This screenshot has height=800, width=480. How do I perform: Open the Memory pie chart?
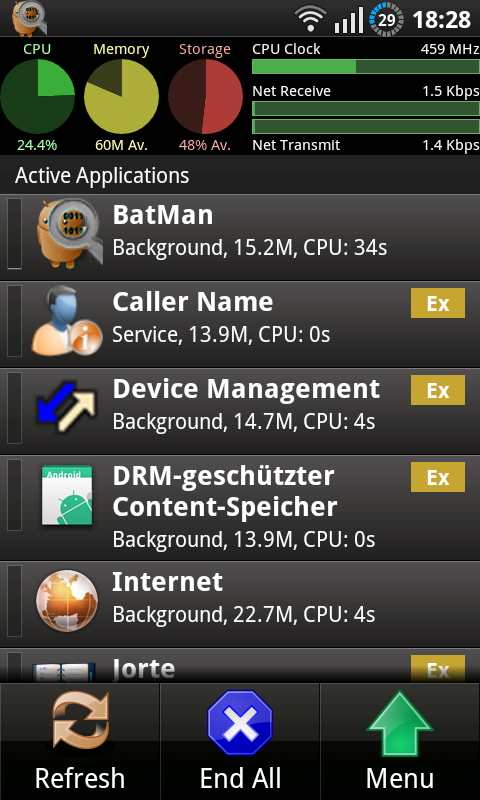121,96
